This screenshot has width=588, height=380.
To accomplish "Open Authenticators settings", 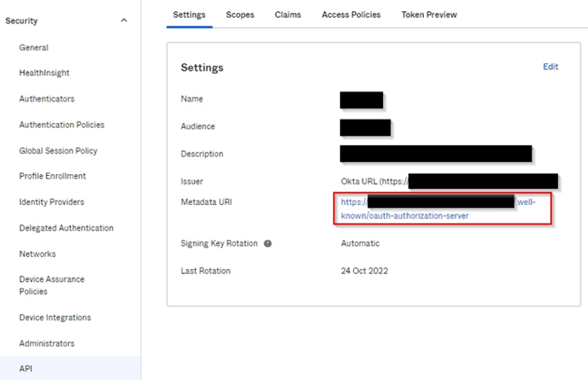I will click(47, 99).
